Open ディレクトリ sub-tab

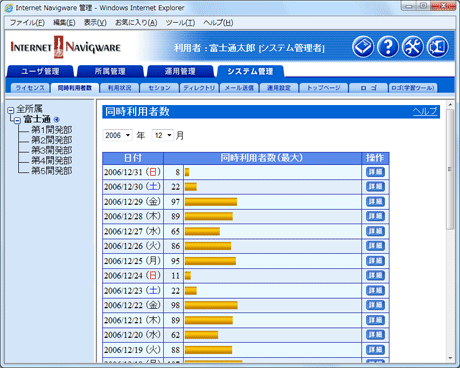tap(199, 88)
